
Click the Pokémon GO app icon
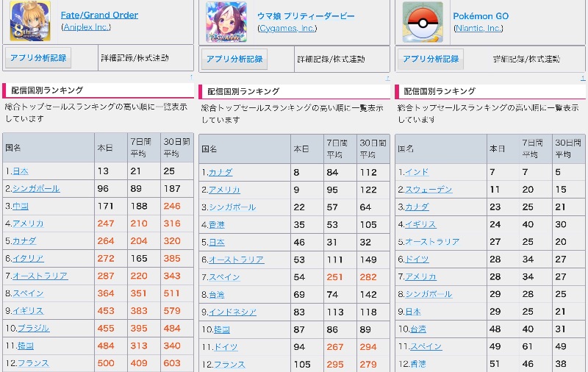pyautogui.click(x=423, y=22)
